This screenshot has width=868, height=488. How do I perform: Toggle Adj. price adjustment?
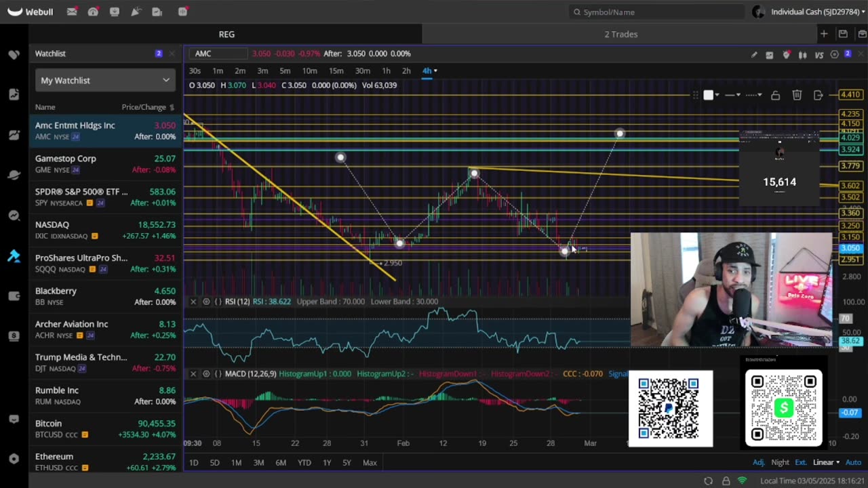[x=759, y=462]
